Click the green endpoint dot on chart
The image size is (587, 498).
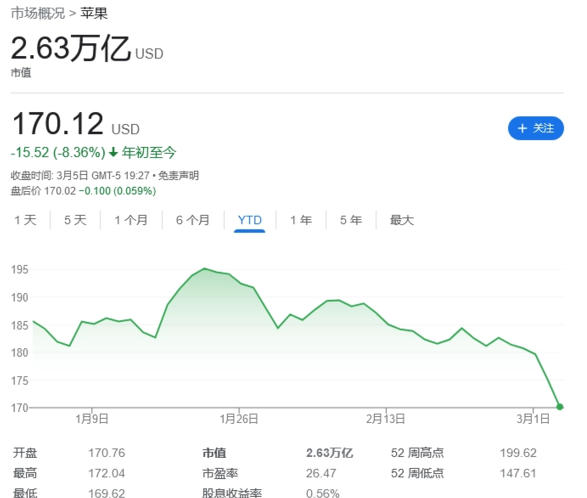click(x=560, y=407)
